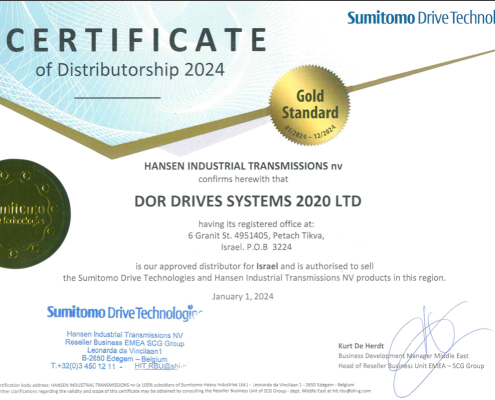Click Kurt De Herdt's handwritten signature
This screenshot has height=400, width=495.
tap(437, 348)
